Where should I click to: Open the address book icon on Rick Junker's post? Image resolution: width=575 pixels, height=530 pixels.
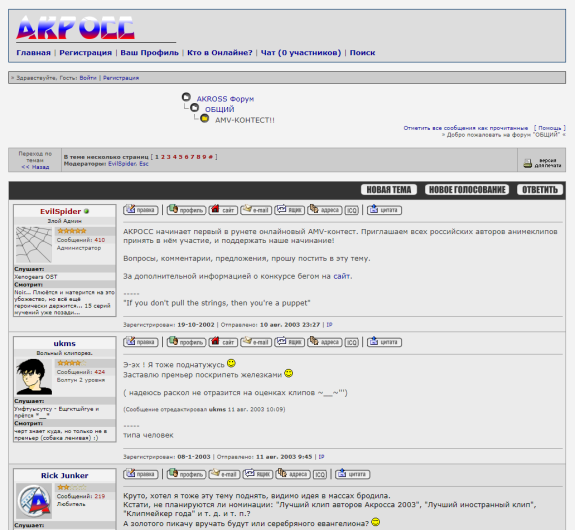pyautogui.click(x=293, y=474)
